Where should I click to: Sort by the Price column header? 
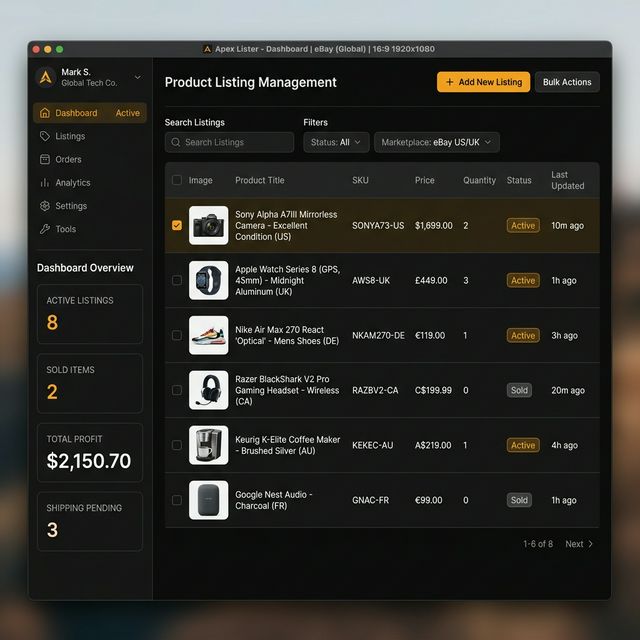click(424, 180)
